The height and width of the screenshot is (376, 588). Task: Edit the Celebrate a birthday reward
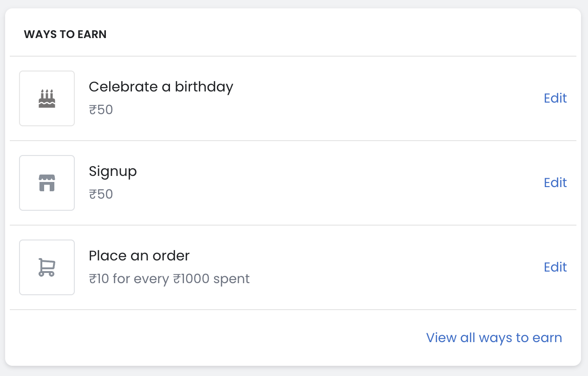click(x=555, y=98)
